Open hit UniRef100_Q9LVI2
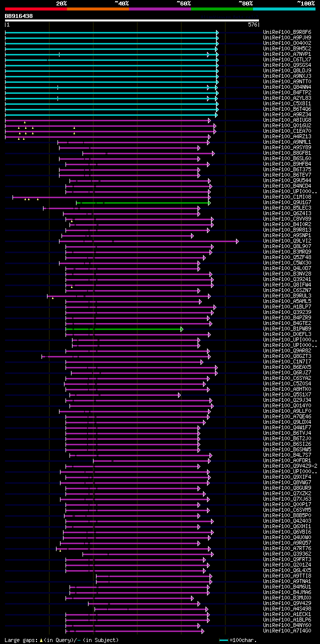 (x=287, y=241)
